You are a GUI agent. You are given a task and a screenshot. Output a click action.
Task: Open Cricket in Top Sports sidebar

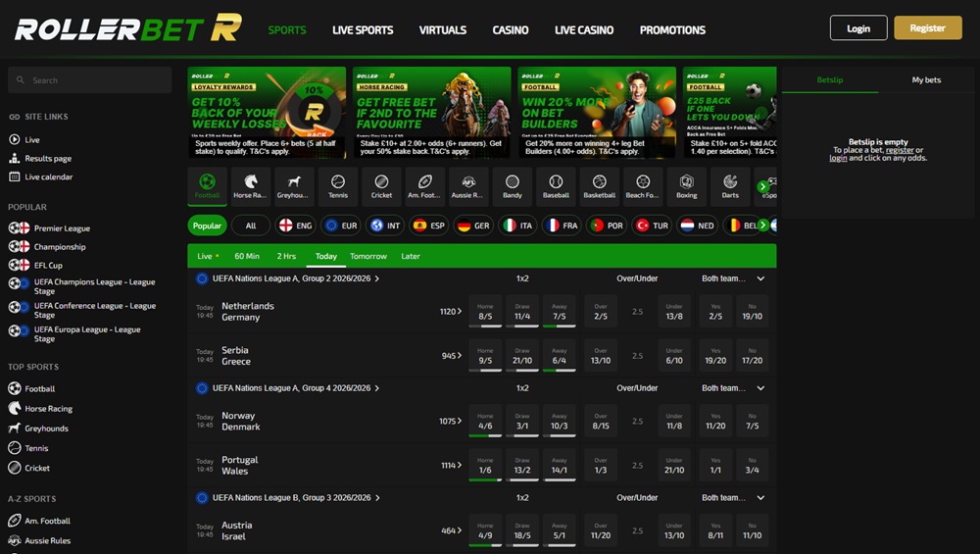[x=28, y=468]
